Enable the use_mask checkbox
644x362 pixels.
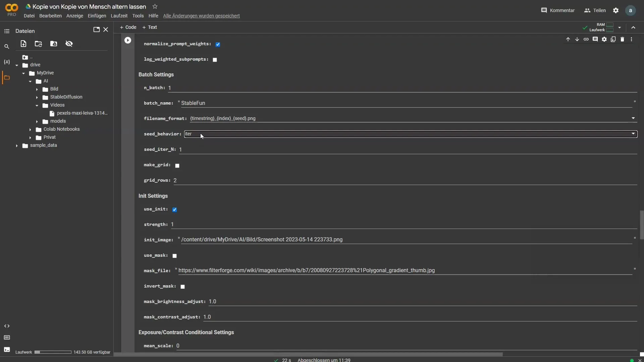click(174, 256)
